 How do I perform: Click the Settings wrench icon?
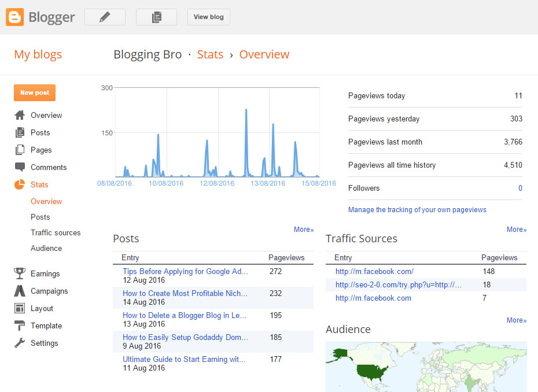click(x=20, y=343)
